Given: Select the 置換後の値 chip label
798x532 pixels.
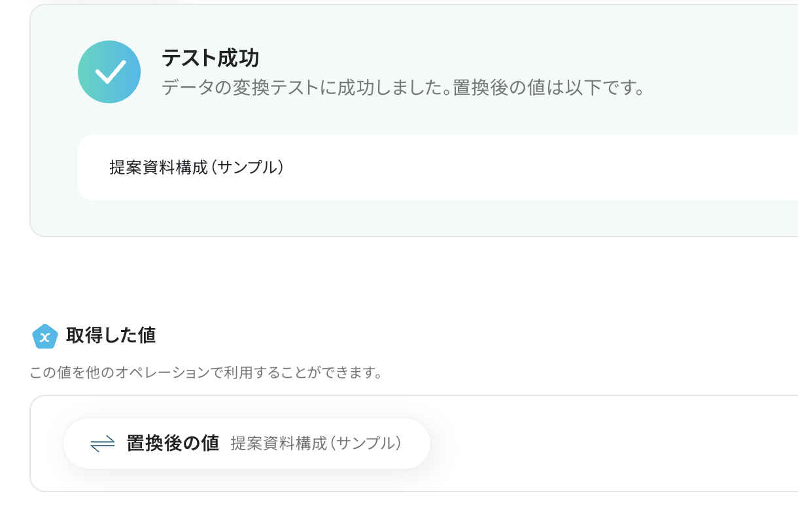Looking at the screenshot, I should click(x=173, y=443).
